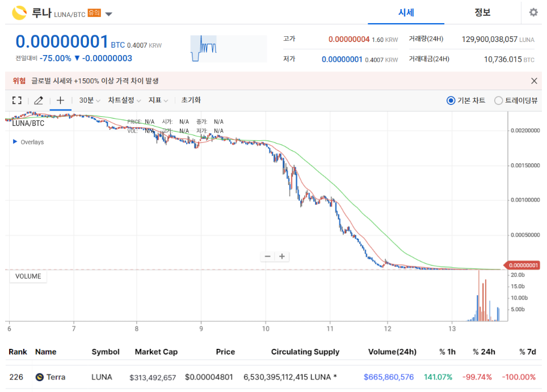Click the Market Cap column header
Screen dimensions: 547x392
point(156,352)
